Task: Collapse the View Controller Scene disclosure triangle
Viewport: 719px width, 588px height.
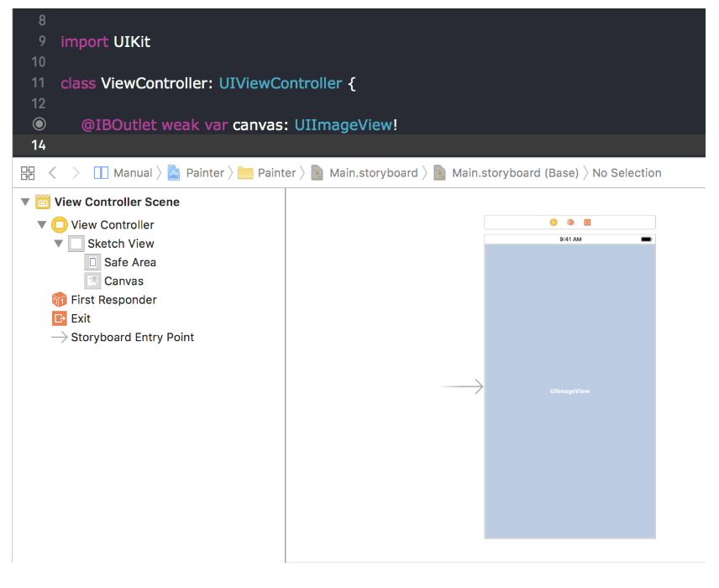Action: pyautogui.click(x=24, y=202)
